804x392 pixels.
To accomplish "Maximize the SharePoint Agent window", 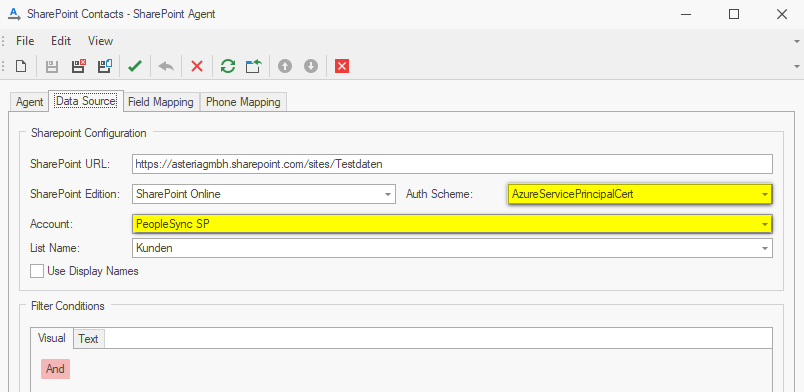I will tap(734, 14).
